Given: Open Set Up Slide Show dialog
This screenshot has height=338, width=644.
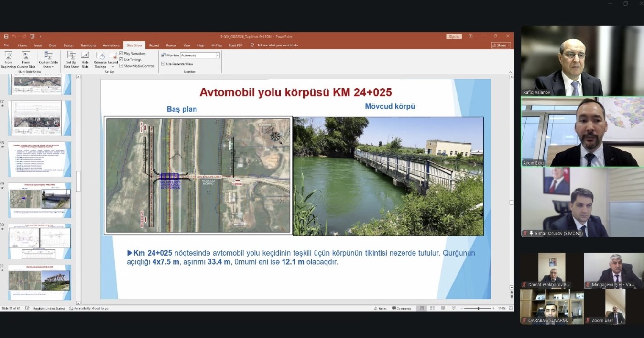Looking at the screenshot, I should click(71, 59).
